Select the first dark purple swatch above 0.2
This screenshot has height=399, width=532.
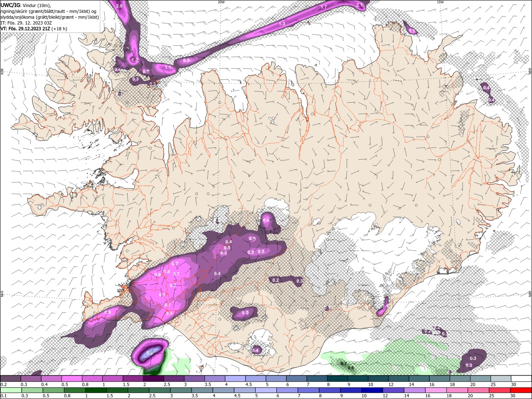coord(10,378)
